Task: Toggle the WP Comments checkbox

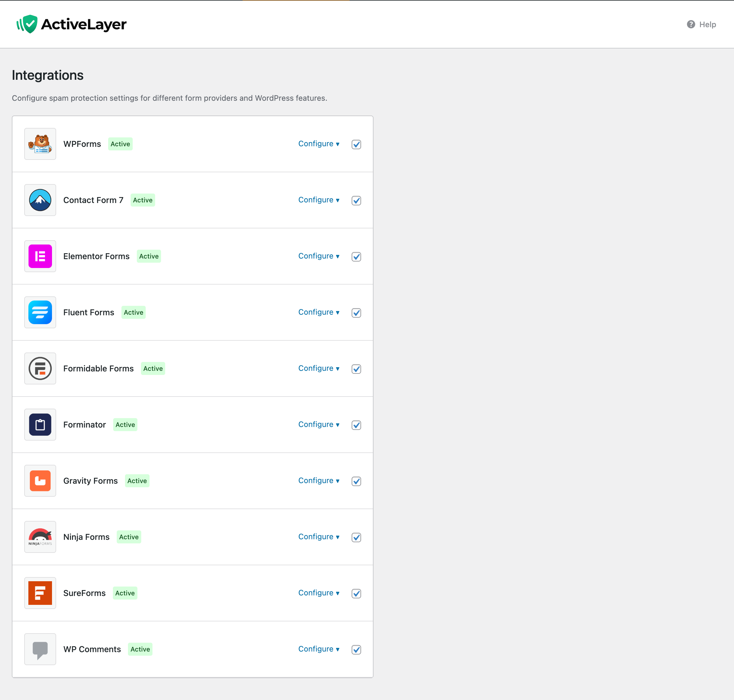Action: click(356, 650)
